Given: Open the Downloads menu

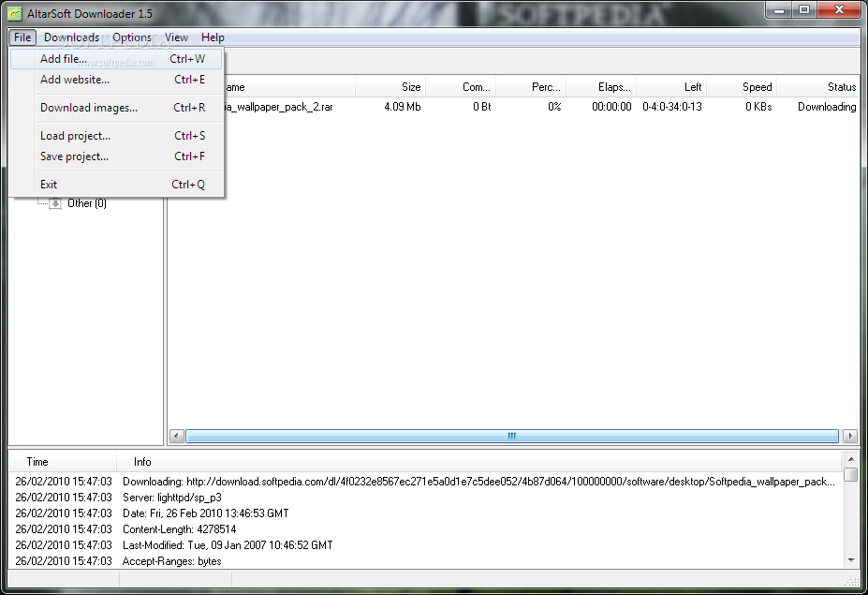Looking at the screenshot, I should 71,37.
